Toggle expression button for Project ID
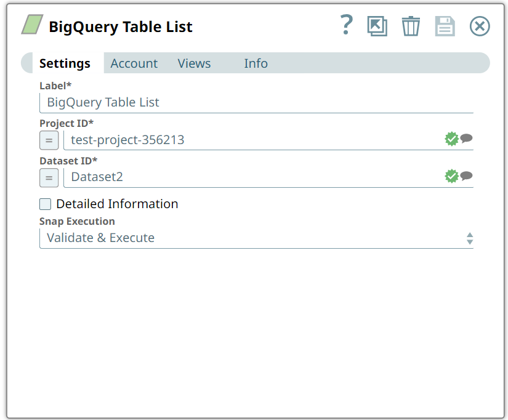Image resolution: width=508 pixels, height=420 pixels. (x=49, y=140)
